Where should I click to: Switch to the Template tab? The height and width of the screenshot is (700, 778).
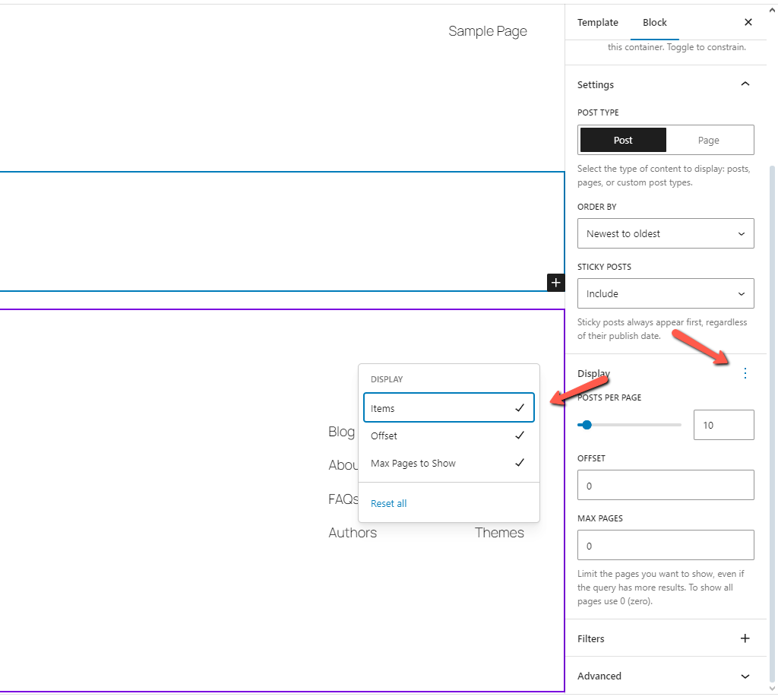(597, 22)
